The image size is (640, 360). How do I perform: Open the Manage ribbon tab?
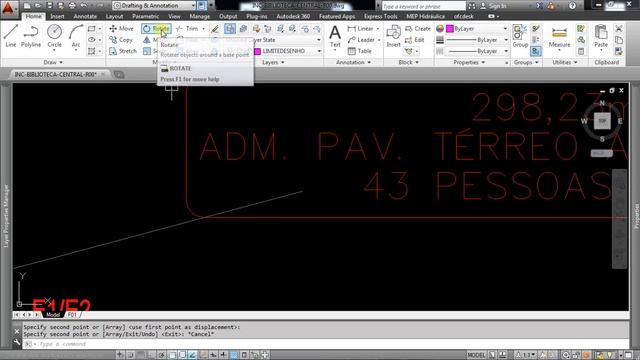(200, 16)
